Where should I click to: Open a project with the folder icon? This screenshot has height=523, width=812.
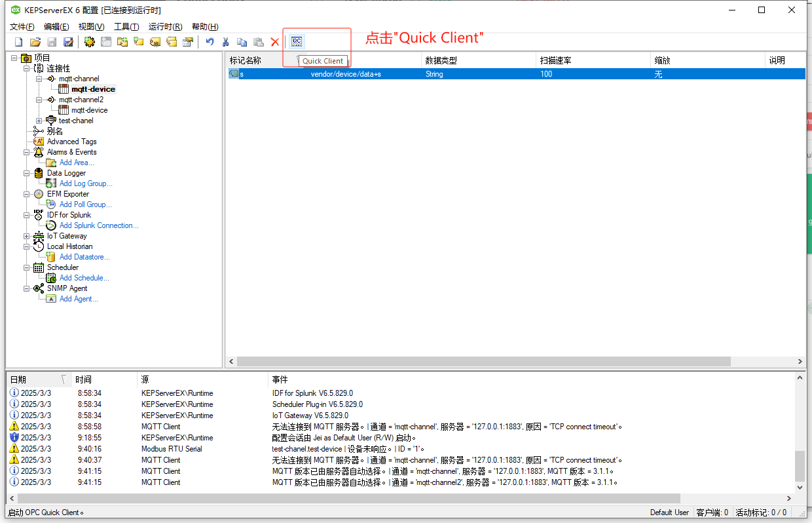35,42
